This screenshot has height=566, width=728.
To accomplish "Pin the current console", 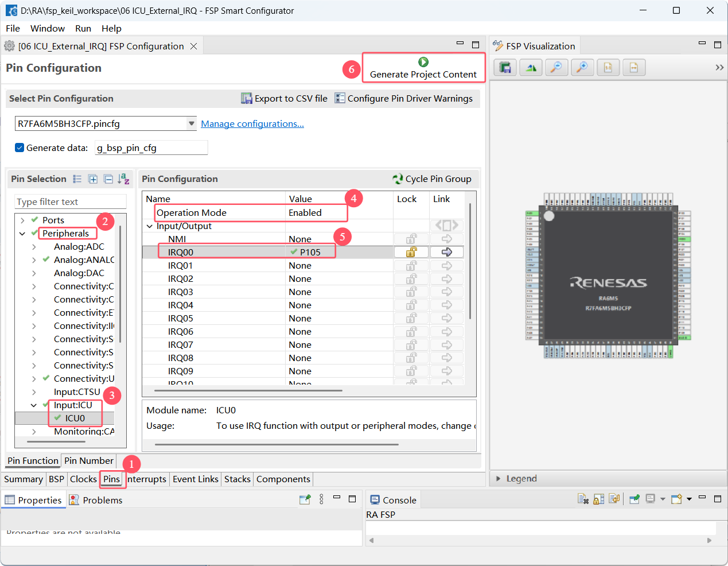I will point(634,499).
